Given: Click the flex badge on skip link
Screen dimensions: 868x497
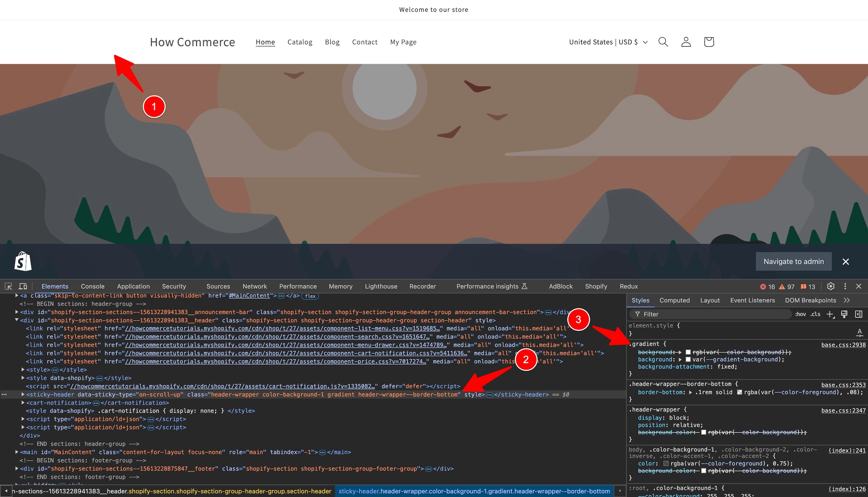Looking at the screenshot, I should coord(310,296).
